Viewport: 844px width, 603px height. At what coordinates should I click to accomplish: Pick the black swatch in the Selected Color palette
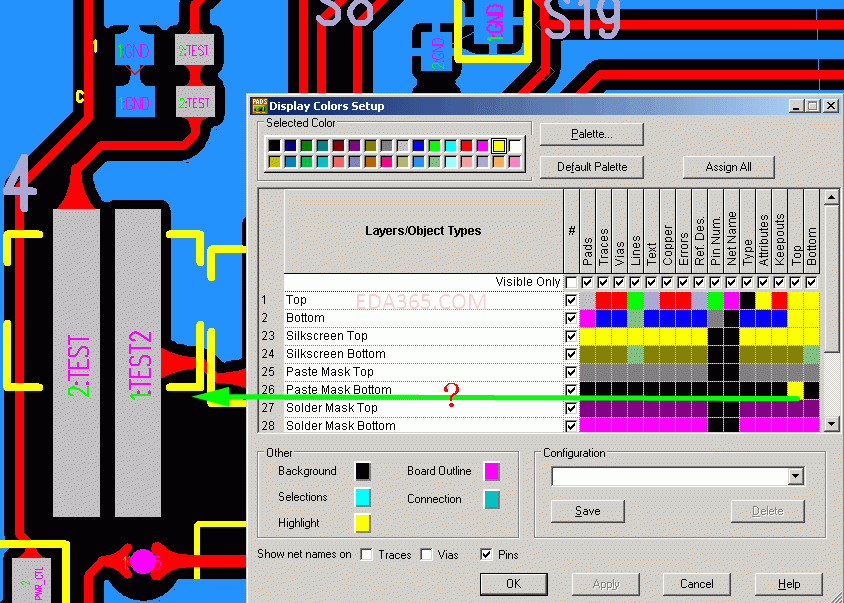274,146
